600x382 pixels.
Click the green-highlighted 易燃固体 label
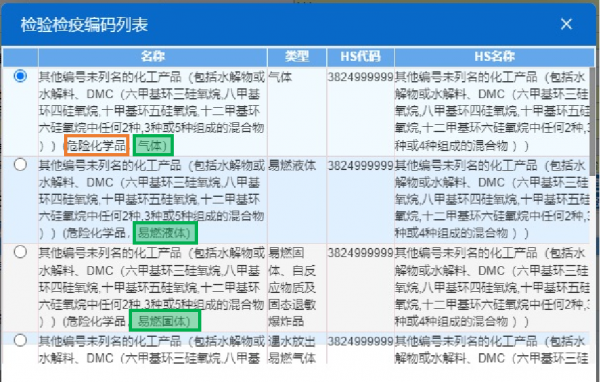(165, 321)
